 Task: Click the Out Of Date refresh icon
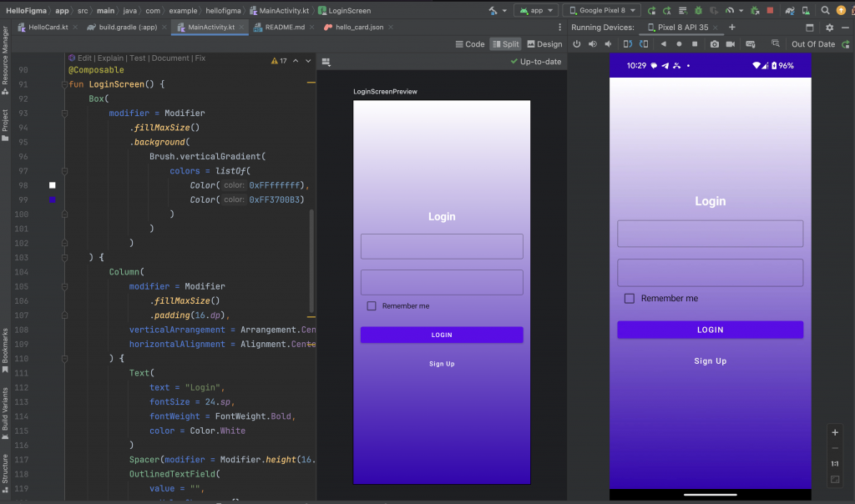click(x=845, y=44)
